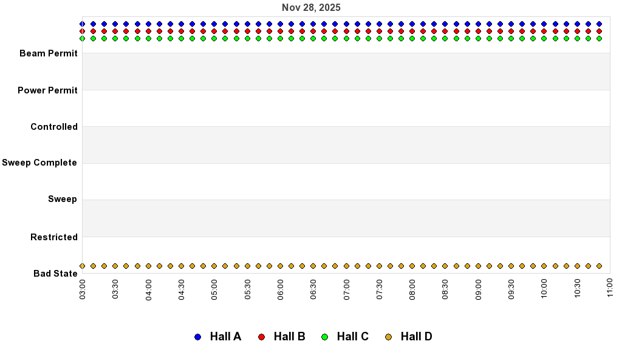Select Hall D data point at 07:00
The image size is (622, 364).
(346, 266)
